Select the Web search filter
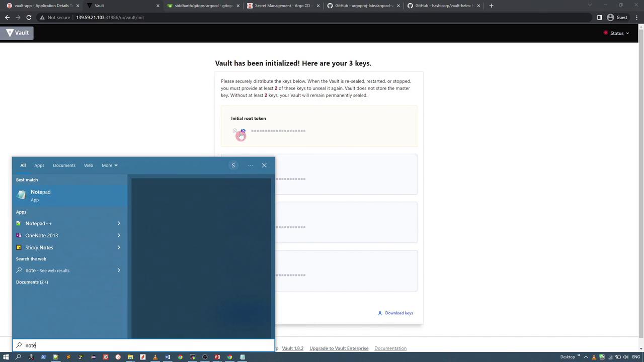 pyautogui.click(x=89, y=165)
